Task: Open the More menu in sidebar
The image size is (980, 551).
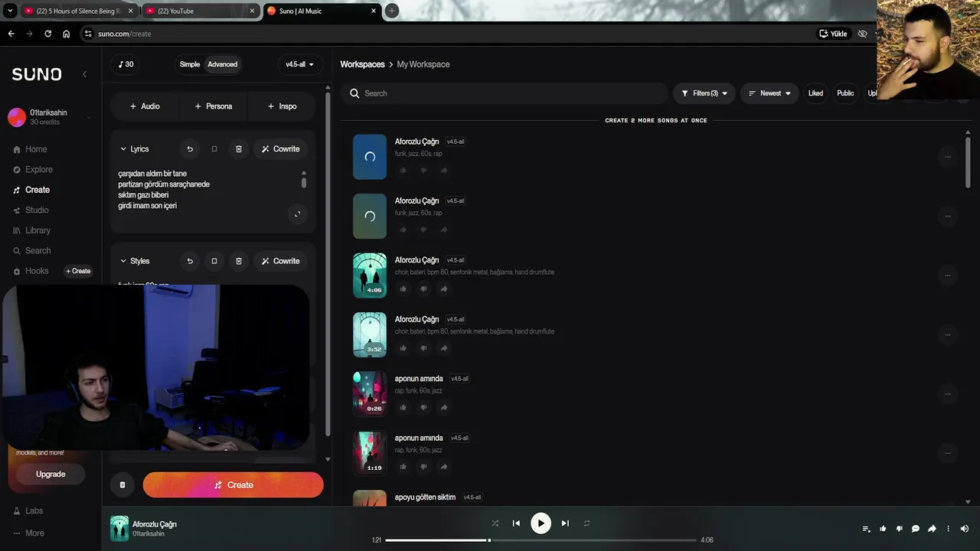Action: click(x=29, y=533)
